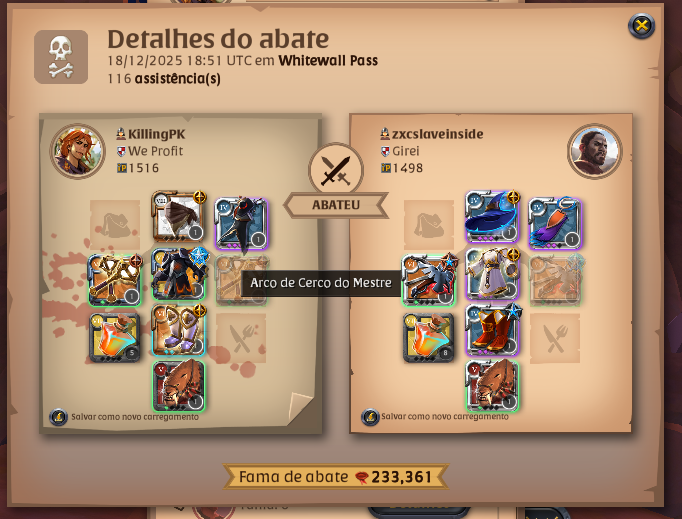
Task: Select zxcslaveinside's mount item icon
Action: (492, 385)
